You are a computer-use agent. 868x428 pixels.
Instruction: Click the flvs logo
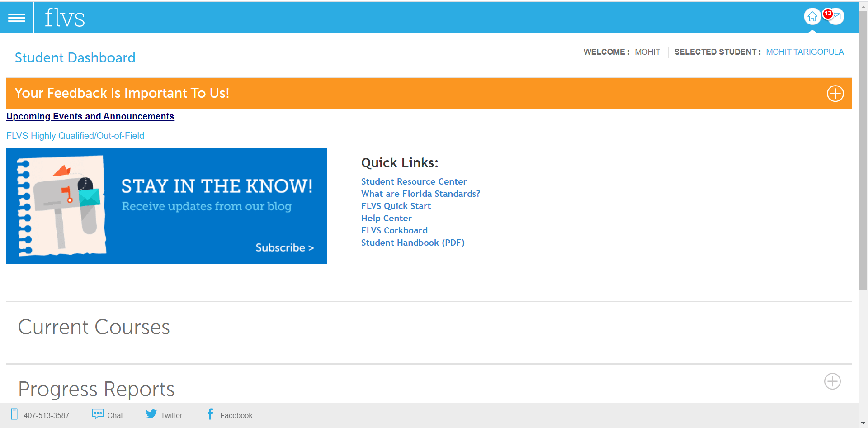point(65,18)
